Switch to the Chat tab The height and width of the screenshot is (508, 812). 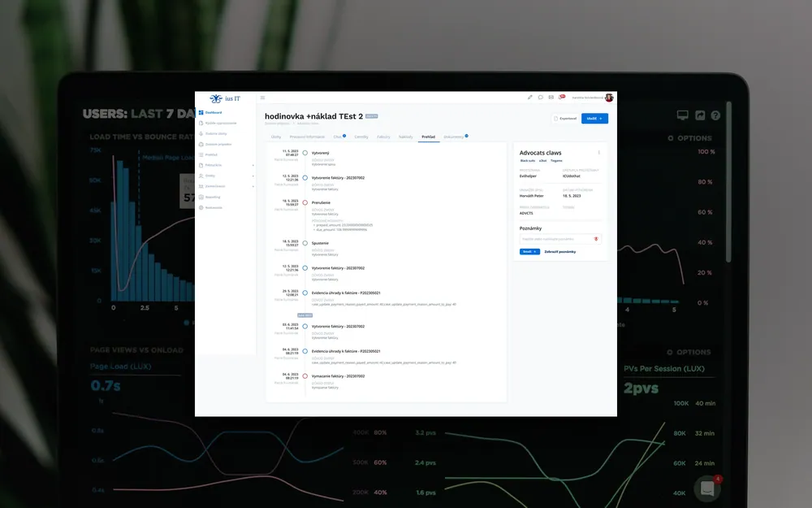pos(338,137)
